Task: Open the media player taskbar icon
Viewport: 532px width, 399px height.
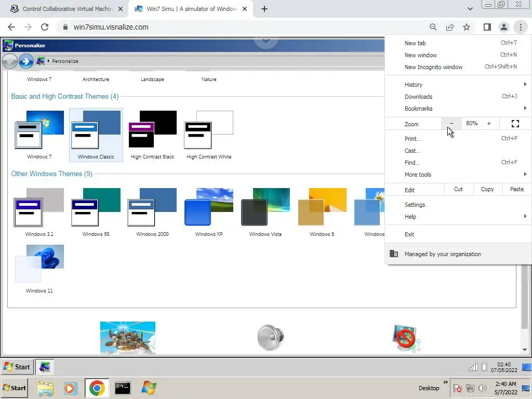Action: (71, 388)
